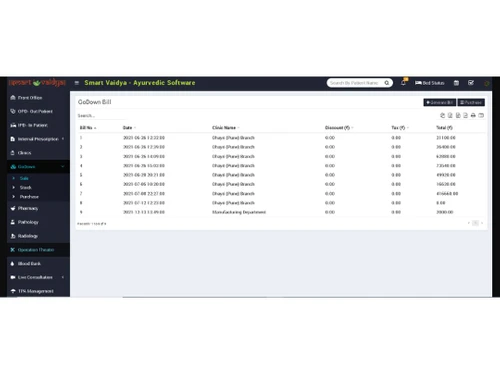Viewport: 500px width, 375px height.
Task: Open the calendar icon in top bar
Action: pyautogui.click(x=456, y=83)
